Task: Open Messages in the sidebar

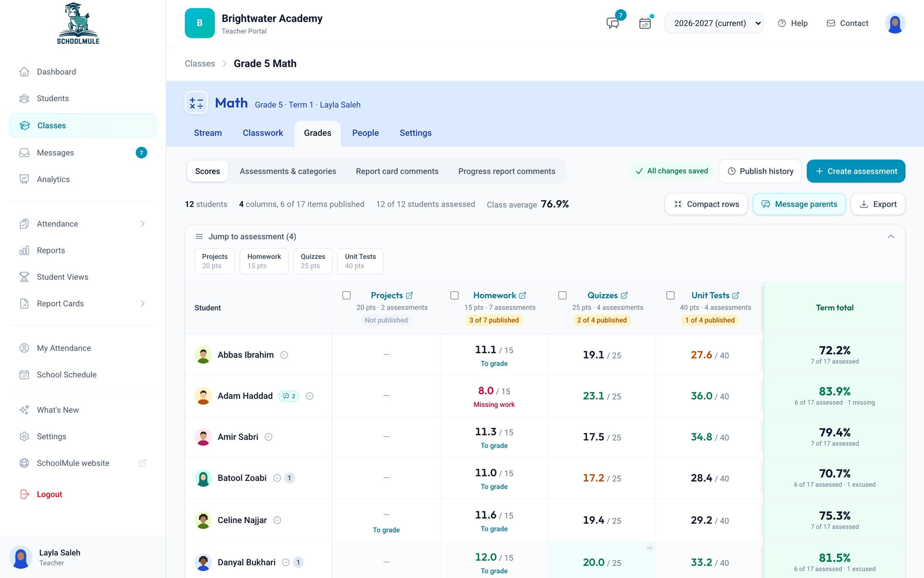Action: point(82,153)
